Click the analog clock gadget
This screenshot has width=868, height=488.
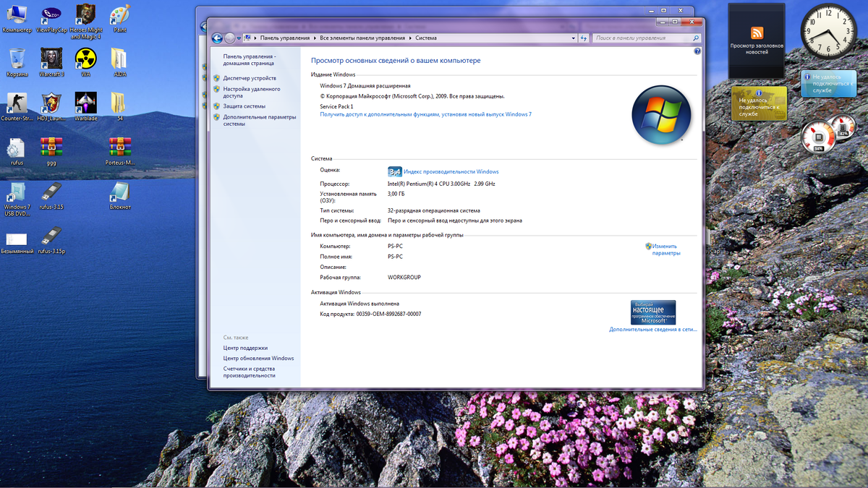pos(827,30)
